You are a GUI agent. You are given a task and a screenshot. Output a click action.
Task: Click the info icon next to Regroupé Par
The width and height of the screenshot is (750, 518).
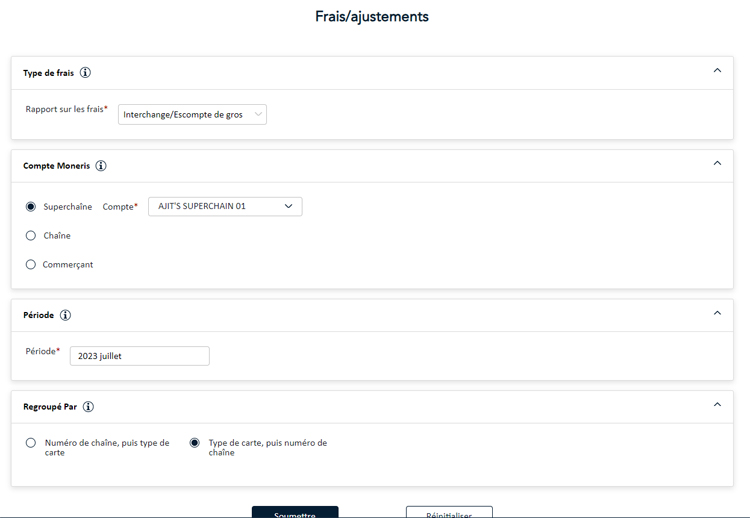(x=88, y=407)
